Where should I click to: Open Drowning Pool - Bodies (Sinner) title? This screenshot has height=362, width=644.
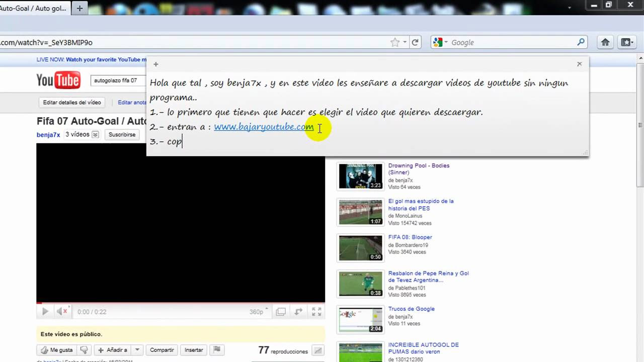(x=419, y=169)
